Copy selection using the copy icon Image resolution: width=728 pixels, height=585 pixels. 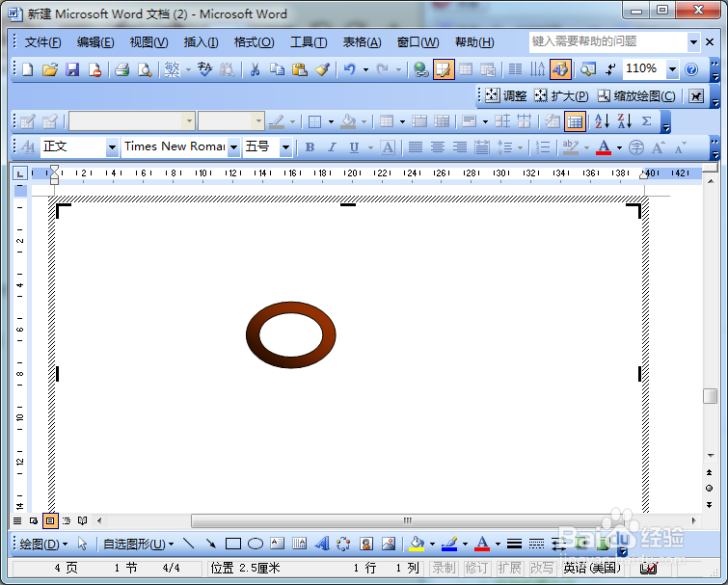[277, 69]
